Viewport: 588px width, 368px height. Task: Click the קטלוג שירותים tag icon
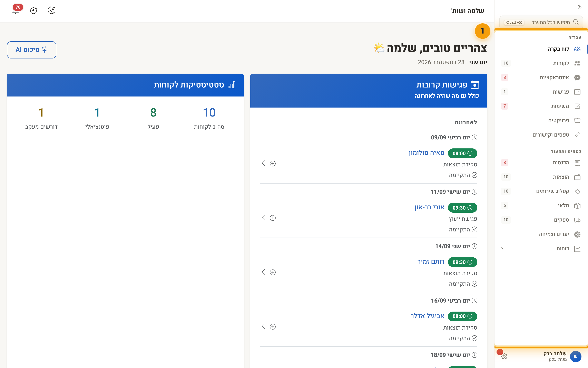tap(577, 191)
